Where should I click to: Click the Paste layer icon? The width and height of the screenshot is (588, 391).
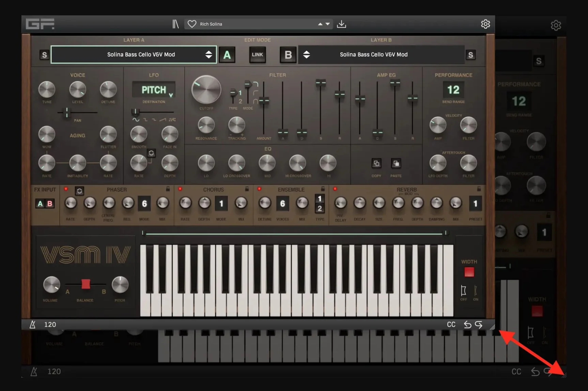(x=396, y=163)
